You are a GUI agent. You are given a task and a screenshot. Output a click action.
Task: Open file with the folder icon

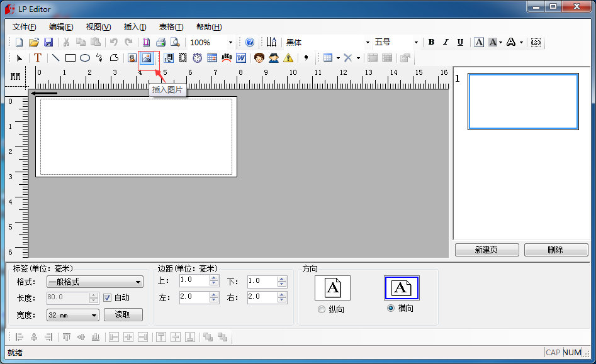click(x=34, y=42)
